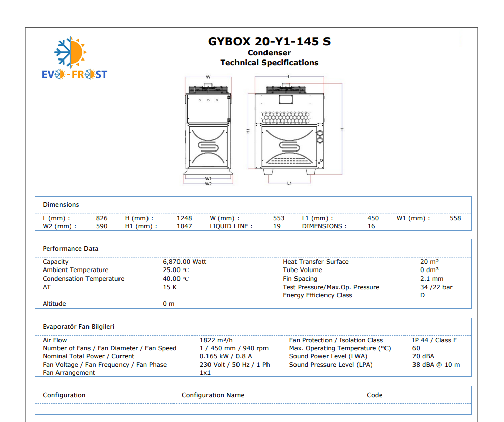504x422 pixels.
Task: Click the energy efficiency class value D
Action: coord(422,295)
